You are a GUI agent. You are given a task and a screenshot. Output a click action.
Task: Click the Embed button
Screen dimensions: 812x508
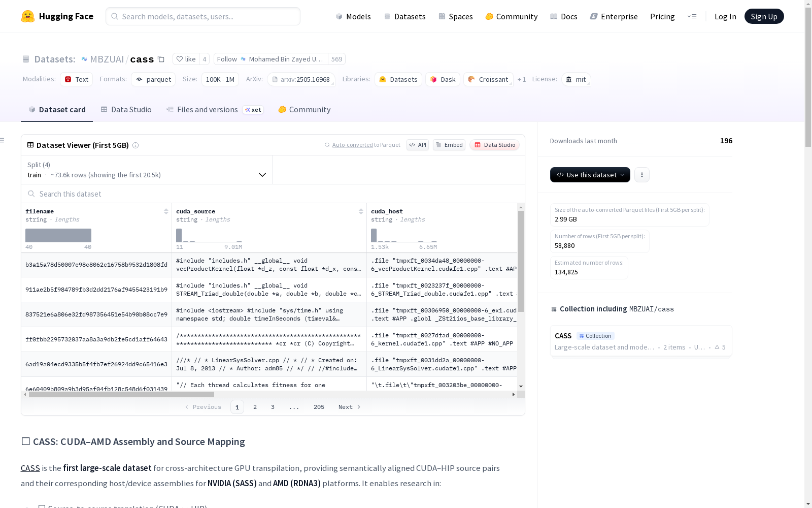click(449, 145)
